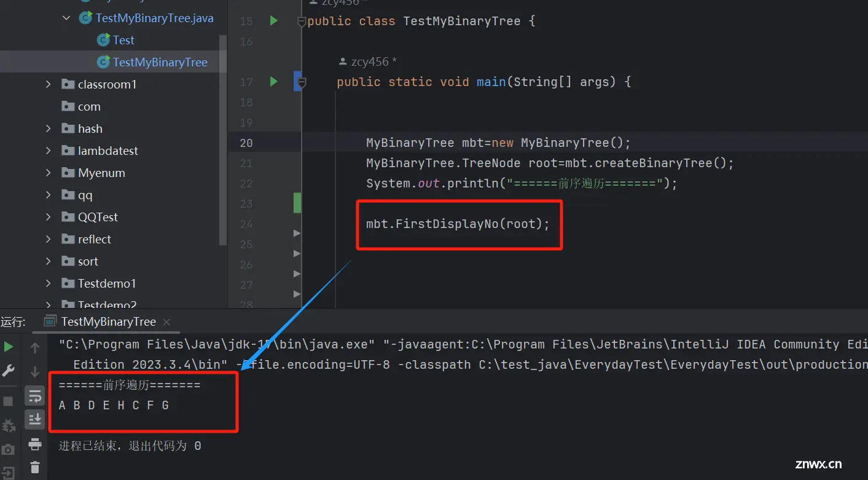Click the zcy456 author hint above main
This screenshot has height=480, width=868.
[374, 61]
